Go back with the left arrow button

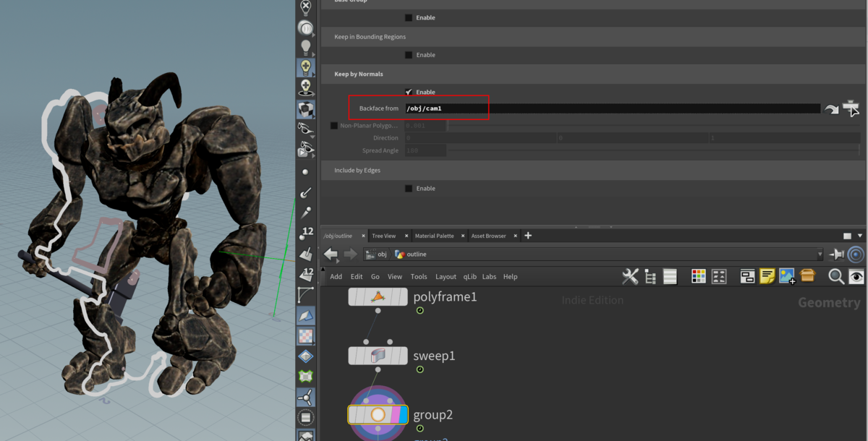pyautogui.click(x=331, y=254)
